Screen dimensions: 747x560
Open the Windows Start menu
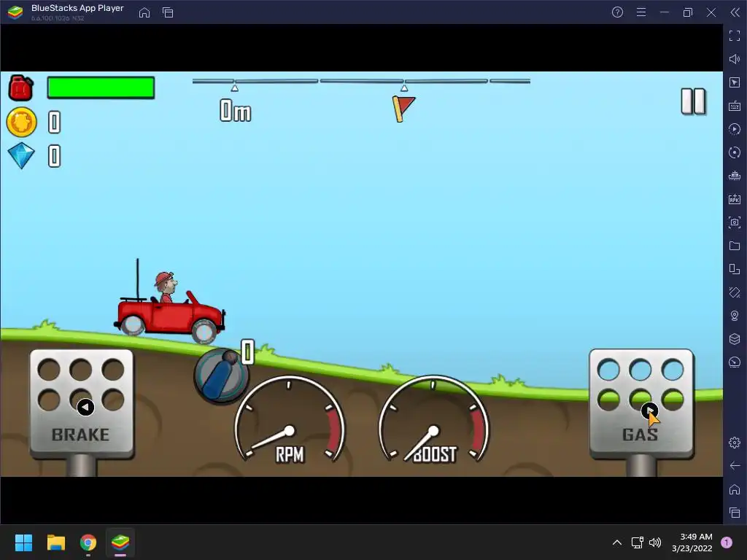click(23, 542)
